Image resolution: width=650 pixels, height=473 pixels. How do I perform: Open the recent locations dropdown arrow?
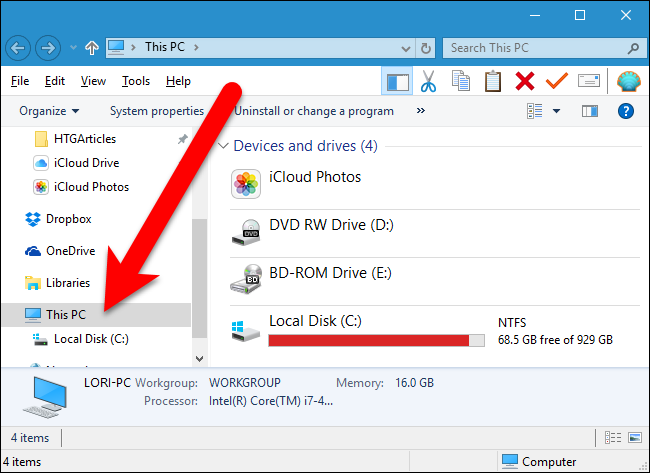pyautogui.click(x=73, y=48)
